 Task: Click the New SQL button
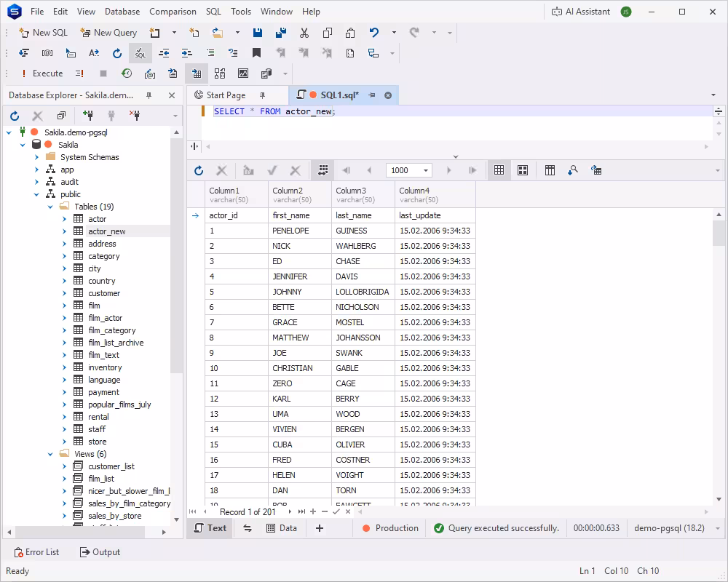click(43, 33)
